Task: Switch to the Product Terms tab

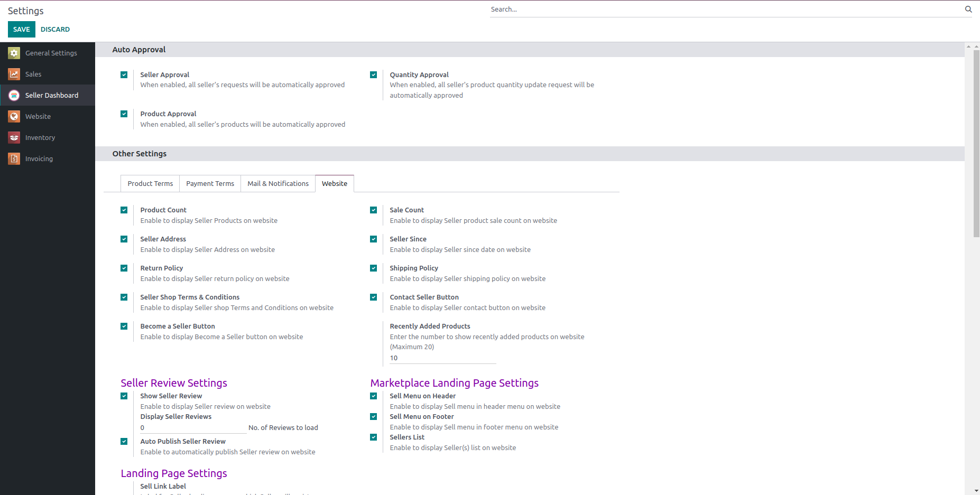Action: coord(150,183)
